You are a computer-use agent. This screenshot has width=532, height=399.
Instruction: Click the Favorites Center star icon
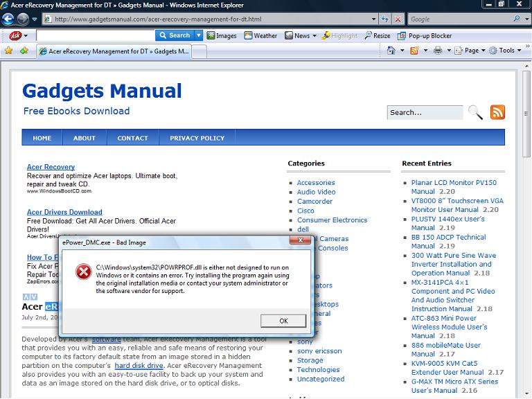click(8, 51)
